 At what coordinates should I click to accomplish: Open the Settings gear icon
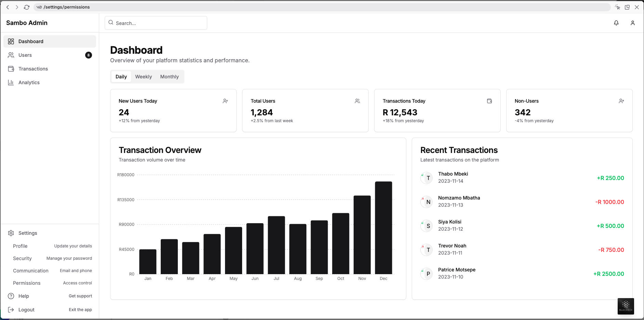(11, 233)
